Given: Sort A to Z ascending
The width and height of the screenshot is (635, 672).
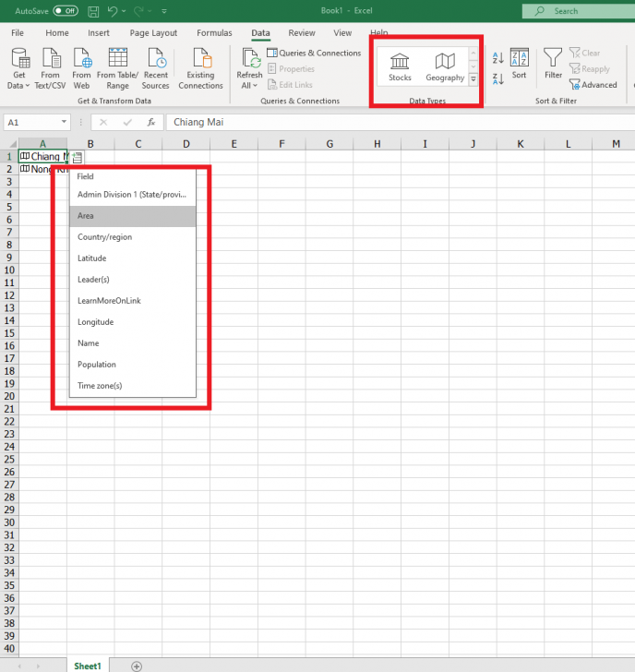Looking at the screenshot, I should [497, 58].
